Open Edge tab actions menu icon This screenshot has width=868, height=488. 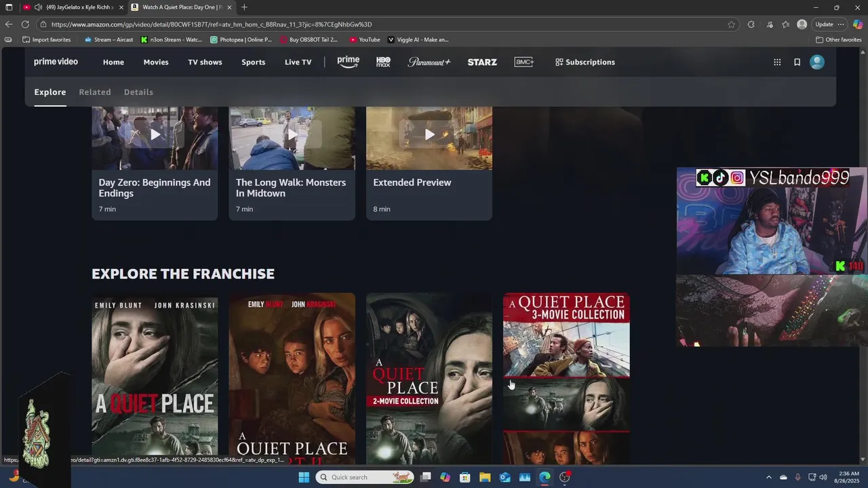[9, 7]
